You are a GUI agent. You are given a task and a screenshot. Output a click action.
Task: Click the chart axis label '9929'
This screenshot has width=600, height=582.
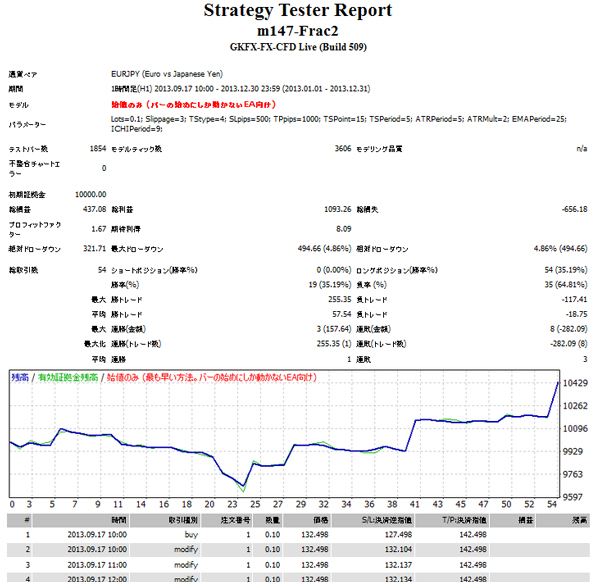click(x=572, y=452)
